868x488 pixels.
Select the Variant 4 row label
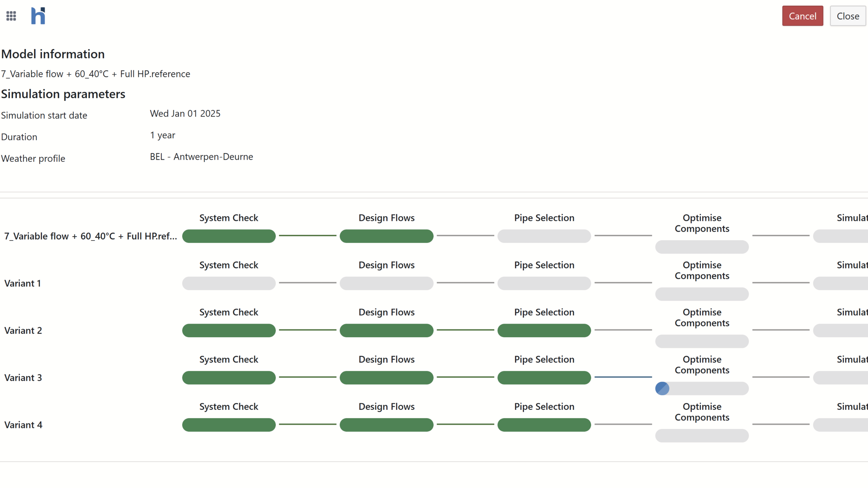[x=23, y=425]
